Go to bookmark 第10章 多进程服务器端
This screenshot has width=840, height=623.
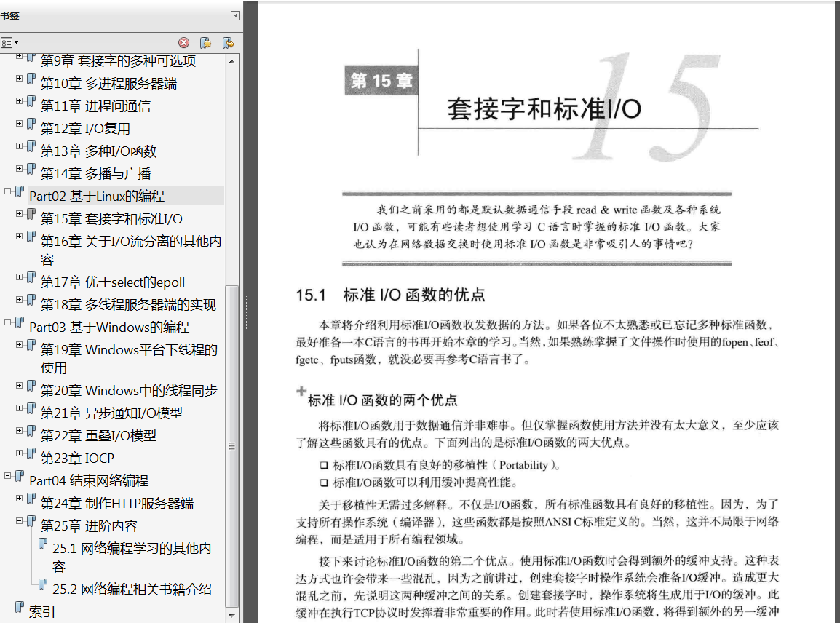(108, 84)
